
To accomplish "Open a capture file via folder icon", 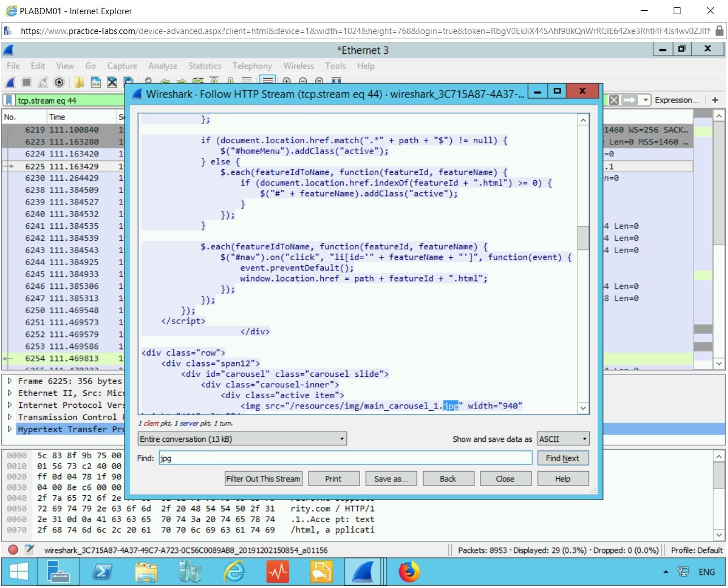I will (x=79, y=83).
